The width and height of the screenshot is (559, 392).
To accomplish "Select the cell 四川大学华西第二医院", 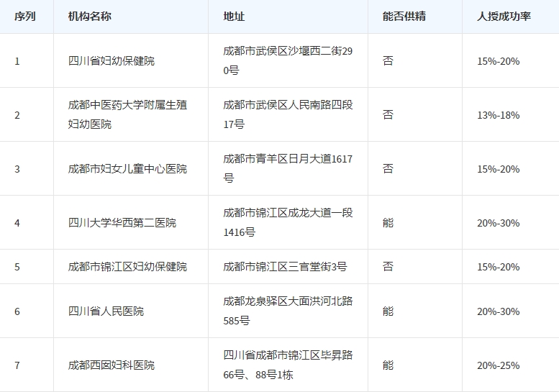I will 122,223.
